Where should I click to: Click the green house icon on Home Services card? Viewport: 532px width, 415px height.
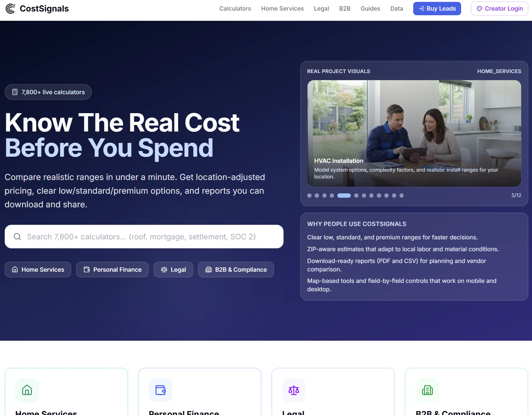click(x=27, y=390)
